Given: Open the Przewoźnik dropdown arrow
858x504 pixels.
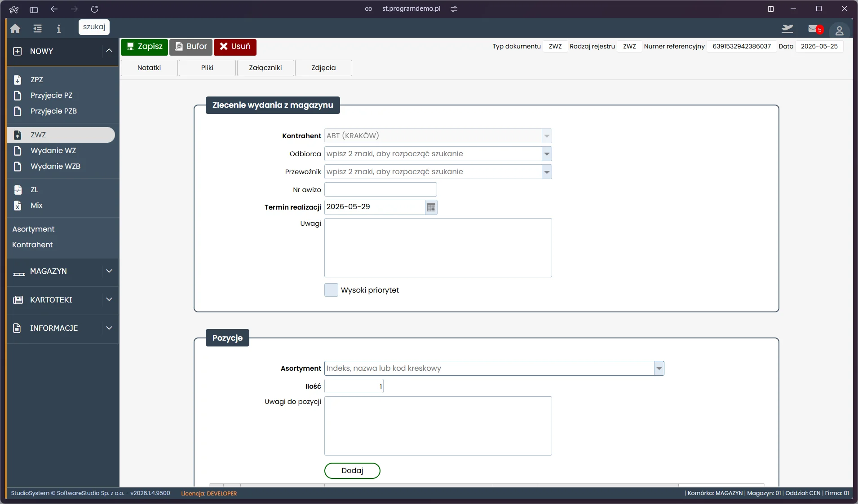Looking at the screenshot, I should tap(547, 172).
